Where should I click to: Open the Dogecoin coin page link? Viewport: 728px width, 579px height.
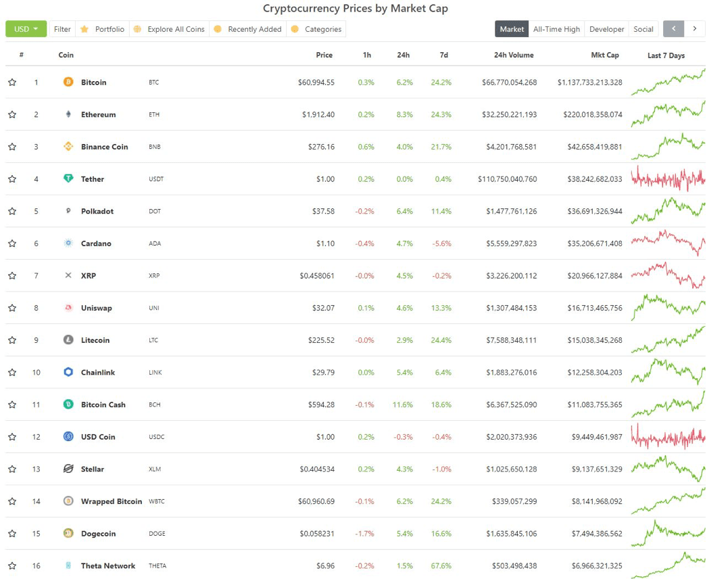tap(99, 534)
